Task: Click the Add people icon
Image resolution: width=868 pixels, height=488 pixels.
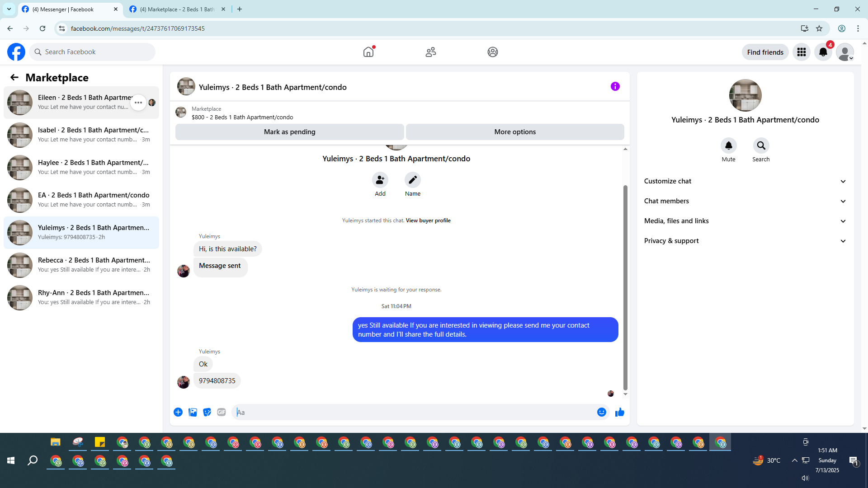Action: (x=380, y=180)
